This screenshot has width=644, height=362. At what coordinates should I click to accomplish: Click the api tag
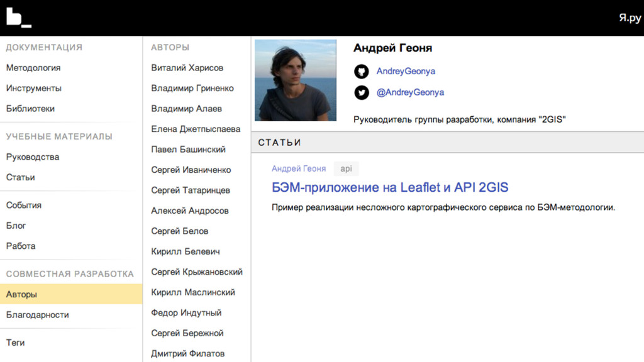click(x=347, y=168)
